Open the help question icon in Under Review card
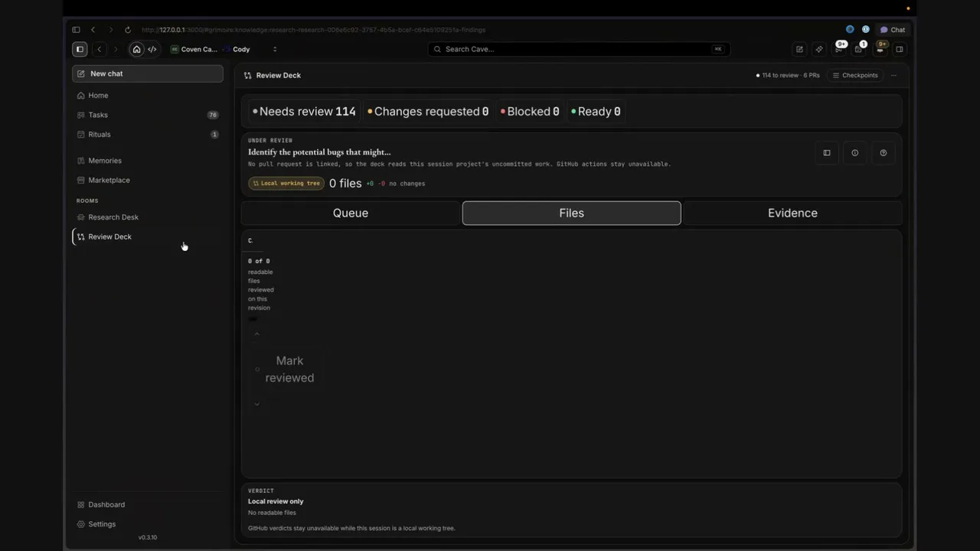This screenshot has height=551, width=980. pos(884,153)
